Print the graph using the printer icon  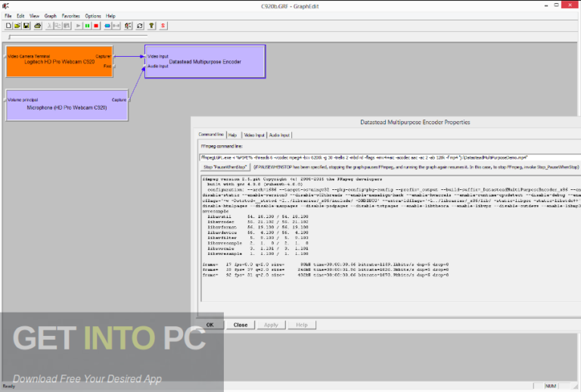pos(37,26)
